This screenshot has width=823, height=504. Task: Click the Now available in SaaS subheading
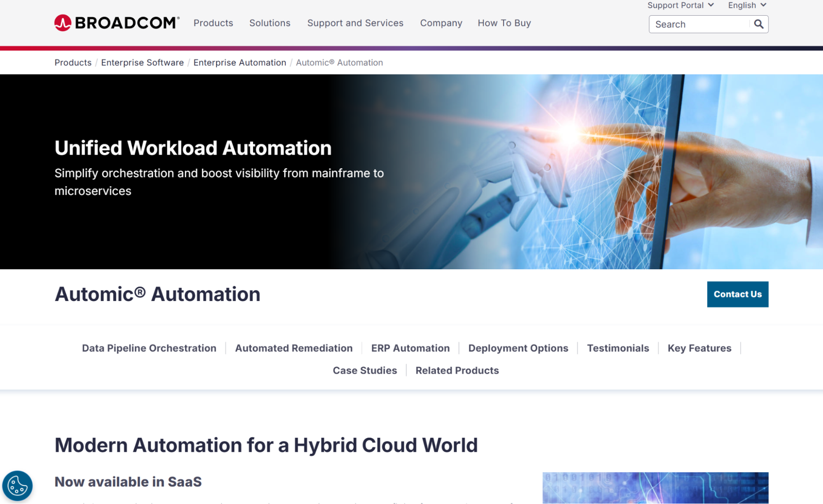[x=128, y=482]
